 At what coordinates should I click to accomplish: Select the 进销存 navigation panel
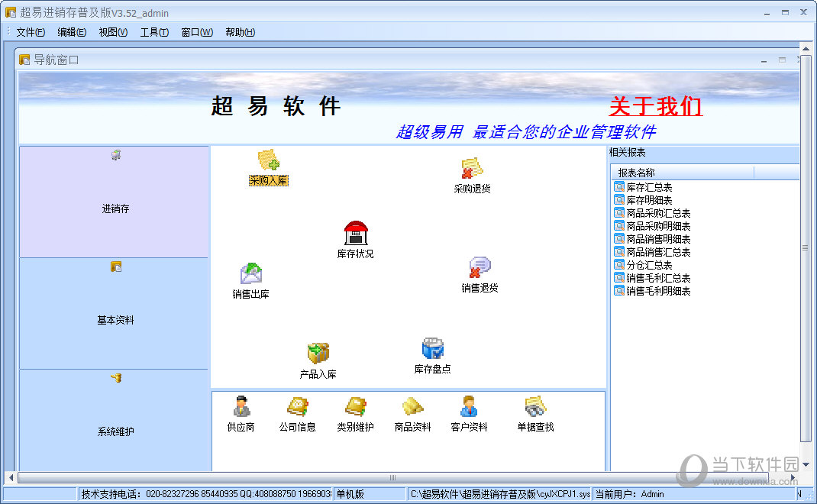(114, 202)
